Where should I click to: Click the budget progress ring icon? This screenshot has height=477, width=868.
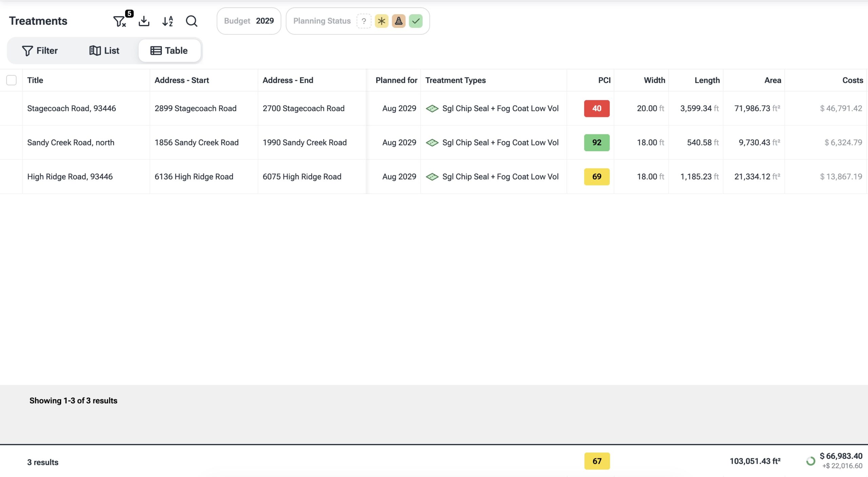tap(810, 461)
